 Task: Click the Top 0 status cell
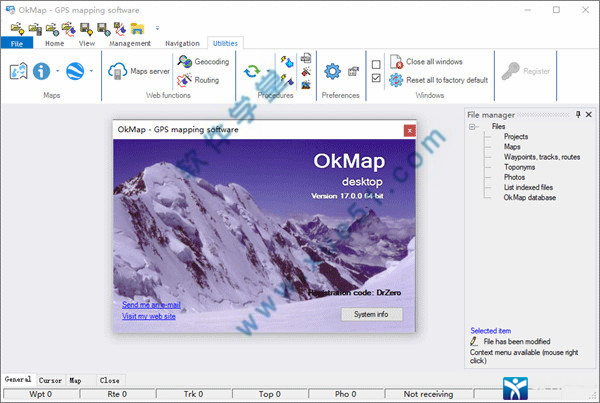click(x=270, y=394)
